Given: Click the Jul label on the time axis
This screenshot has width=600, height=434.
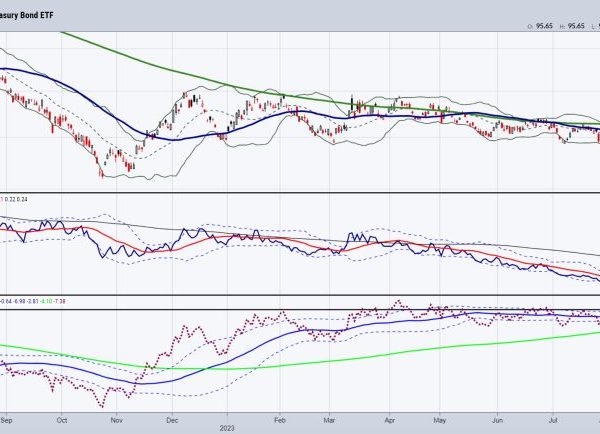Looking at the screenshot, I should (x=553, y=420).
